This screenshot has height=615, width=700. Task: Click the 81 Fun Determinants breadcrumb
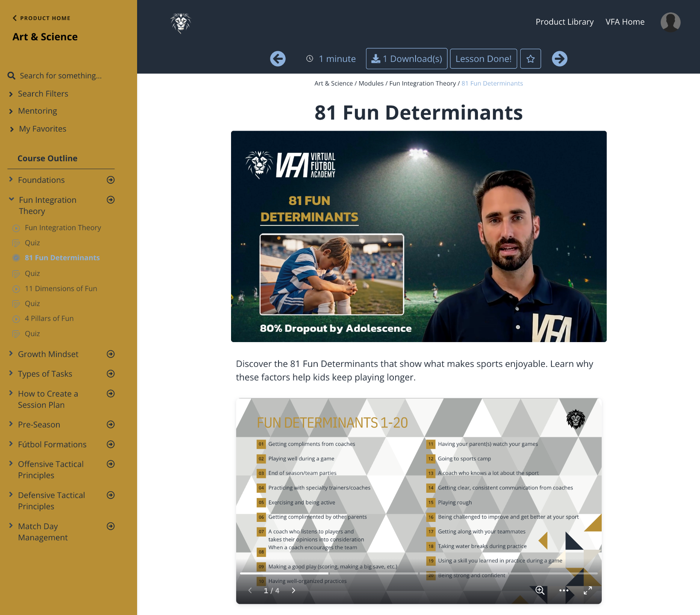pyautogui.click(x=492, y=83)
